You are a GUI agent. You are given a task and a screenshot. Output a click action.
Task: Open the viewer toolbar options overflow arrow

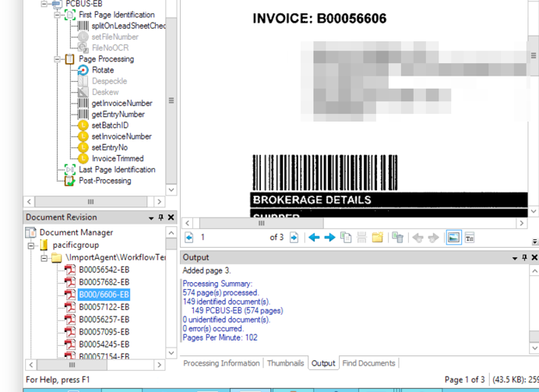click(535, 242)
